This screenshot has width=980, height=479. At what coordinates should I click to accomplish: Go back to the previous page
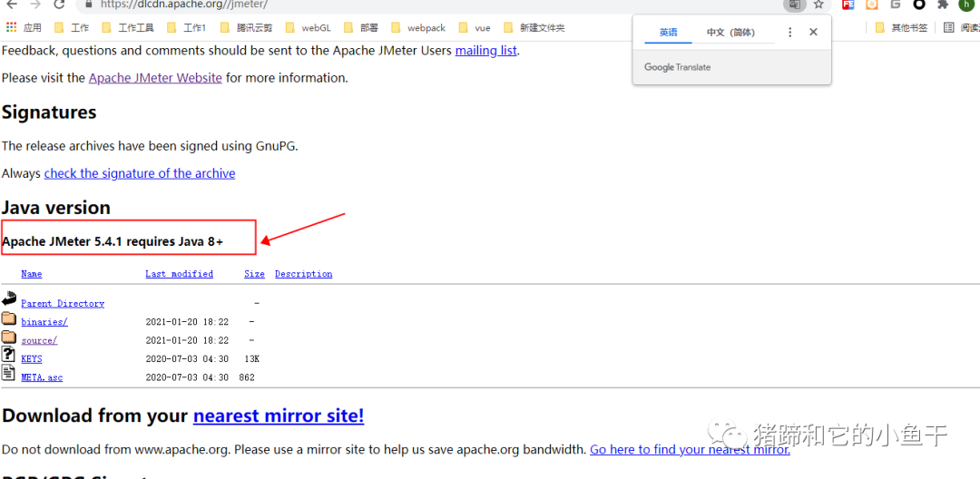click(11, 5)
